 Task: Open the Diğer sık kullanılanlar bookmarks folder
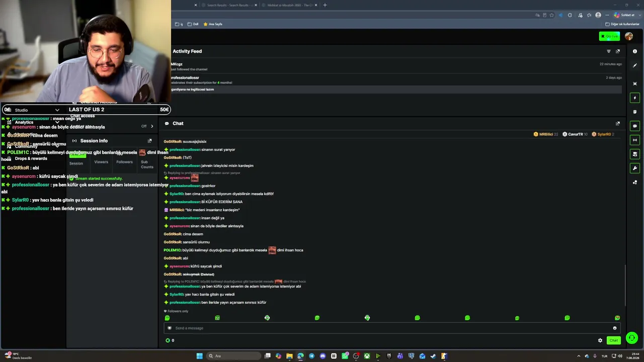622,24
